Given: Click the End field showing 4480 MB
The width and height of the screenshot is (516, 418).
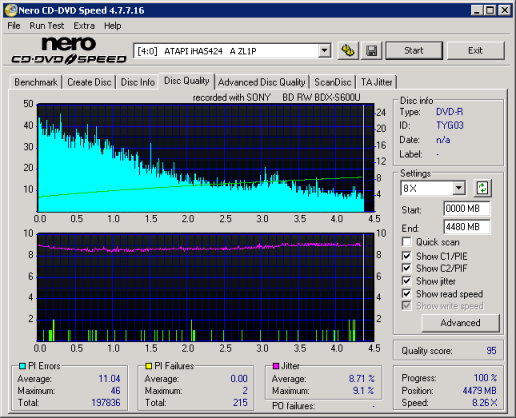Looking at the screenshot, I should 467,227.
